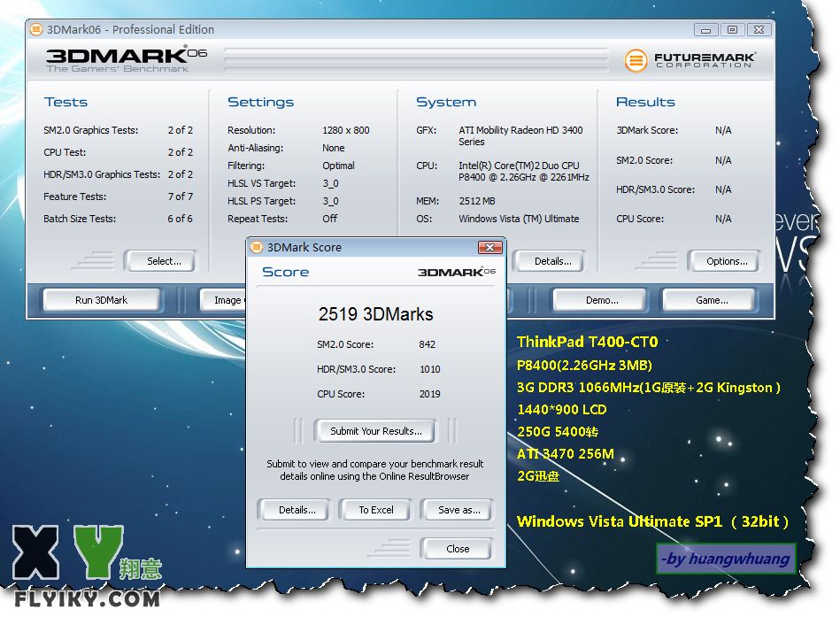Click the SM2.0 Graphics Tests label
This screenshot has width=840, height=617.
pyautogui.click(x=90, y=130)
